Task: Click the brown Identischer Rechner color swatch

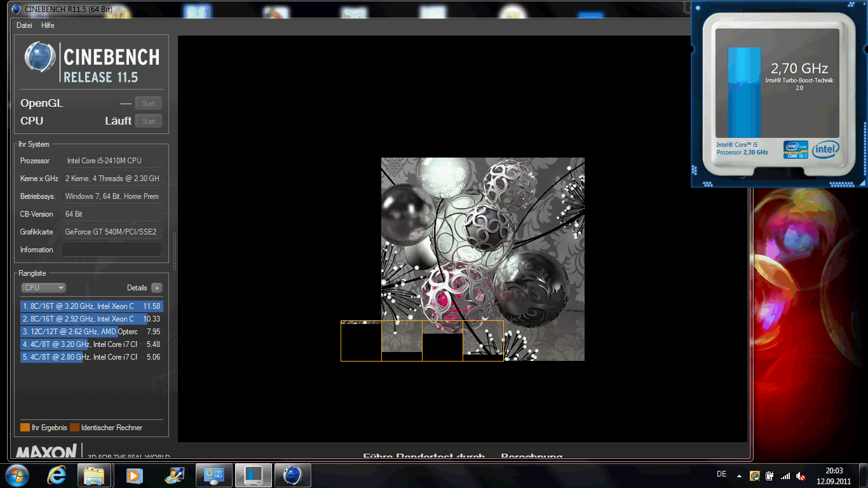Action: (74, 428)
